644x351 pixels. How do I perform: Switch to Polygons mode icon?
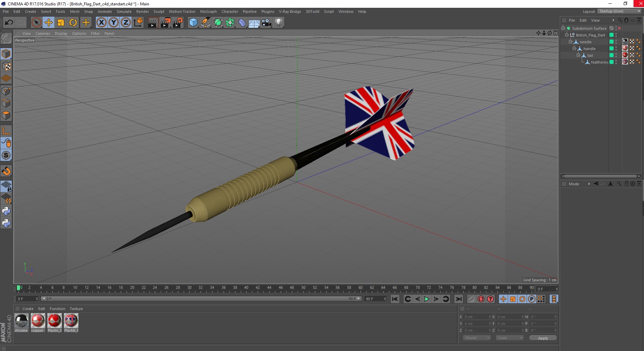pos(6,115)
